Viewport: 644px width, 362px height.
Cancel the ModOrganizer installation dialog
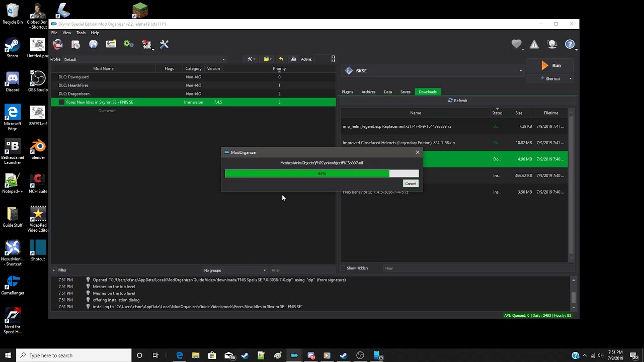click(411, 184)
